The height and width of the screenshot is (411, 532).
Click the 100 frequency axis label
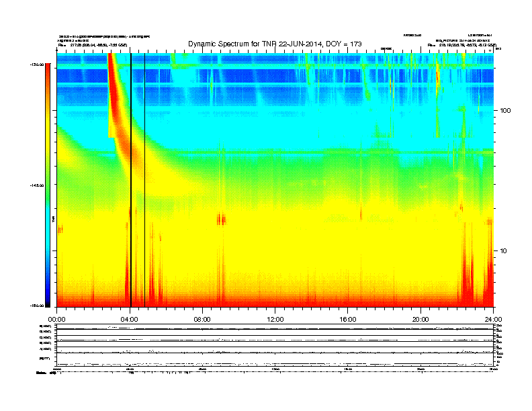(x=505, y=111)
